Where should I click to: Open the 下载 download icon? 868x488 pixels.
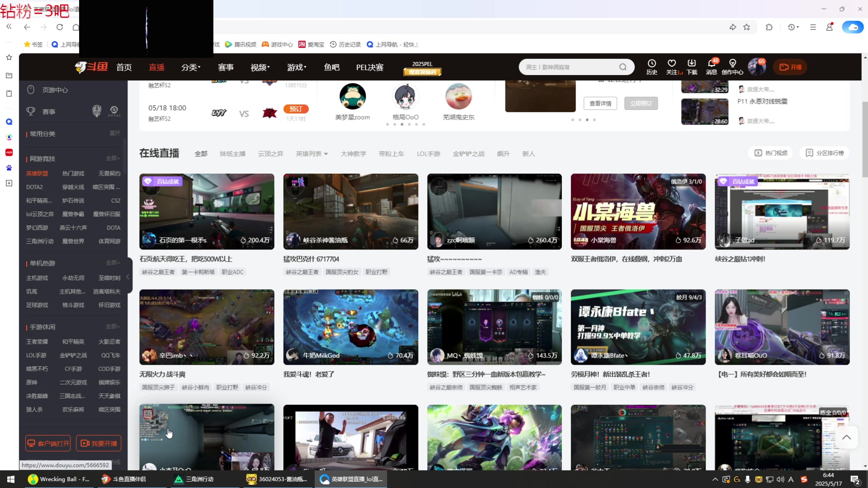(x=692, y=67)
